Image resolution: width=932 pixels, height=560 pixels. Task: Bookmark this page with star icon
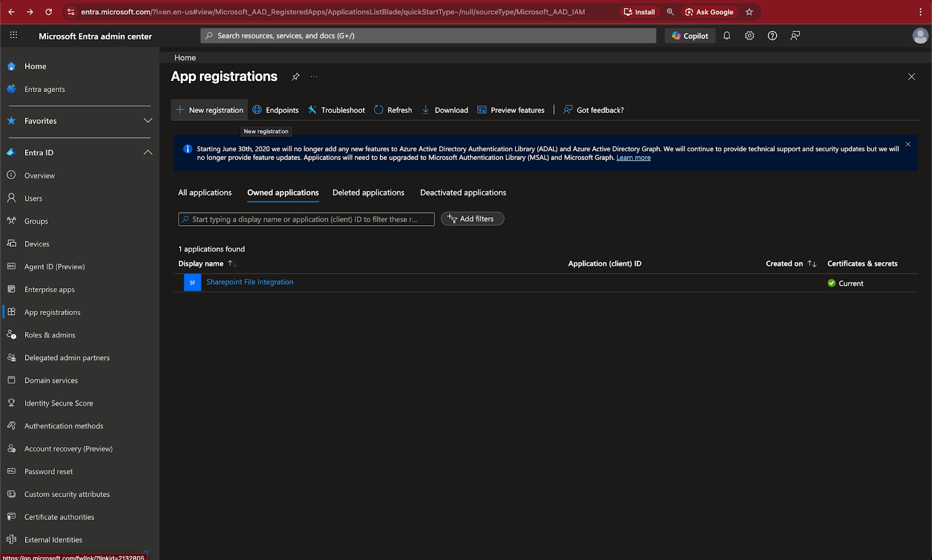749,12
